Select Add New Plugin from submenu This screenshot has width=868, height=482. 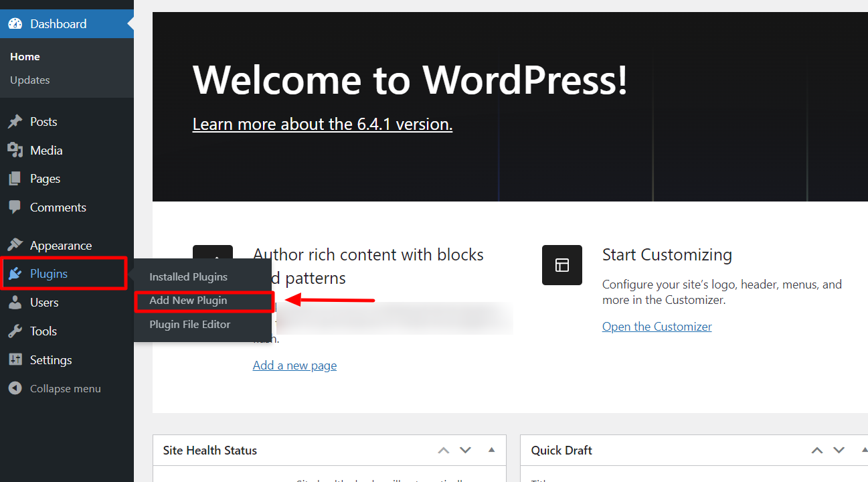point(188,301)
